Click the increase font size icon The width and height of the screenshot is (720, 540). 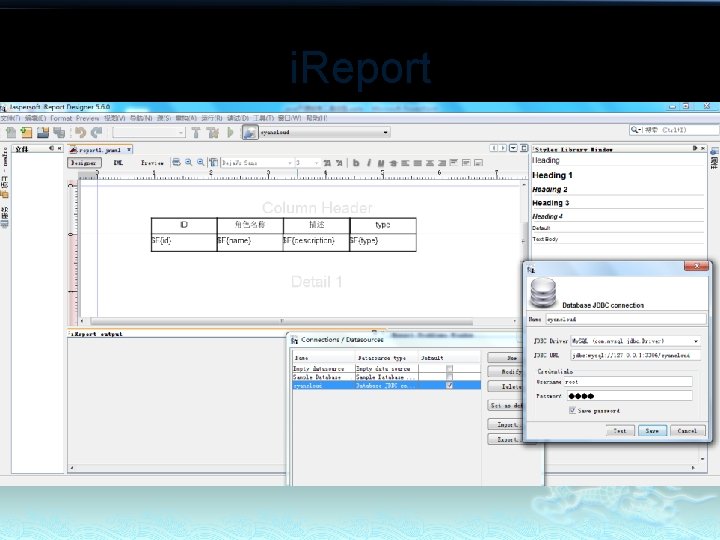pyautogui.click(x=327, y=163)
